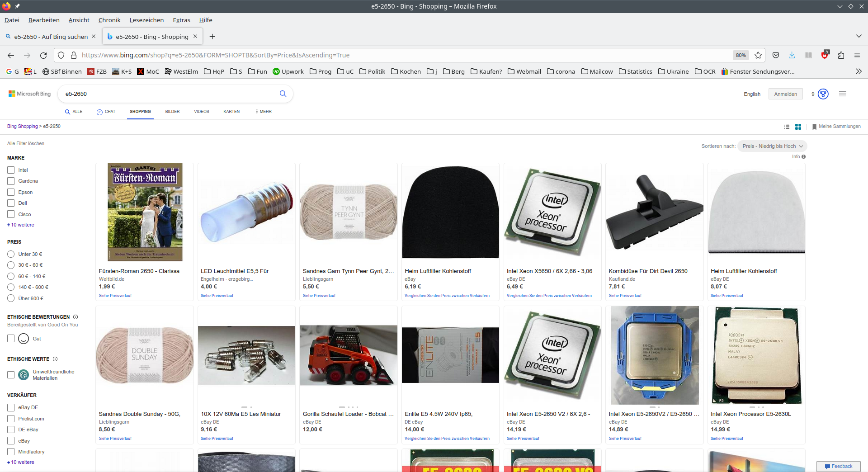868x472 pixels.
Task: Switch results to list view
Action: [x=787, y=127]
